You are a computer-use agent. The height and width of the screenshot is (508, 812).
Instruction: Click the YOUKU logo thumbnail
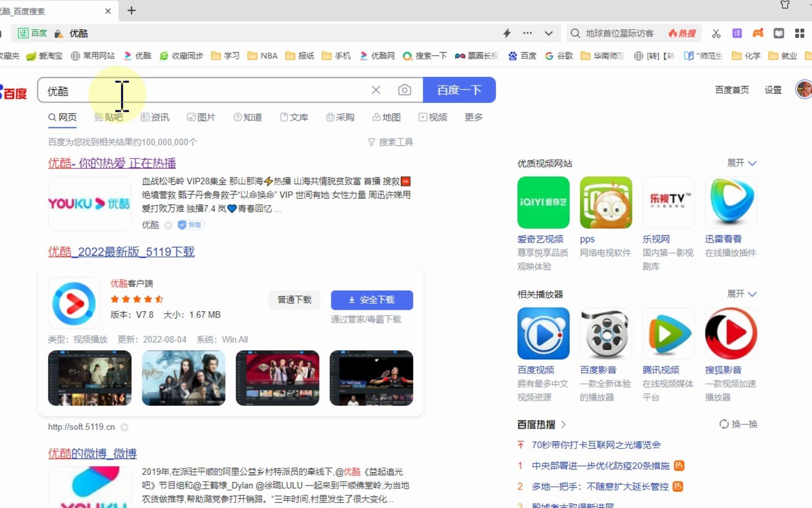89,203
